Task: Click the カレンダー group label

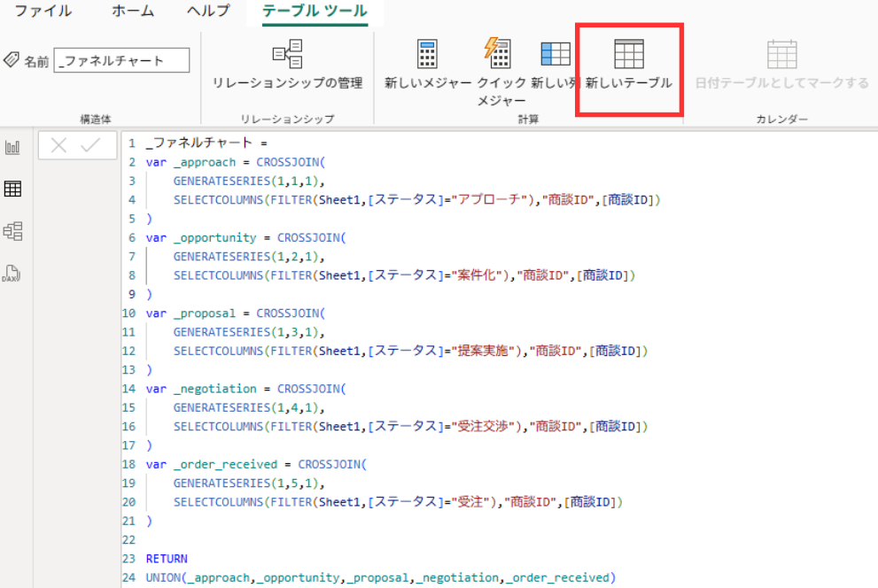Action: coord(781,120)
